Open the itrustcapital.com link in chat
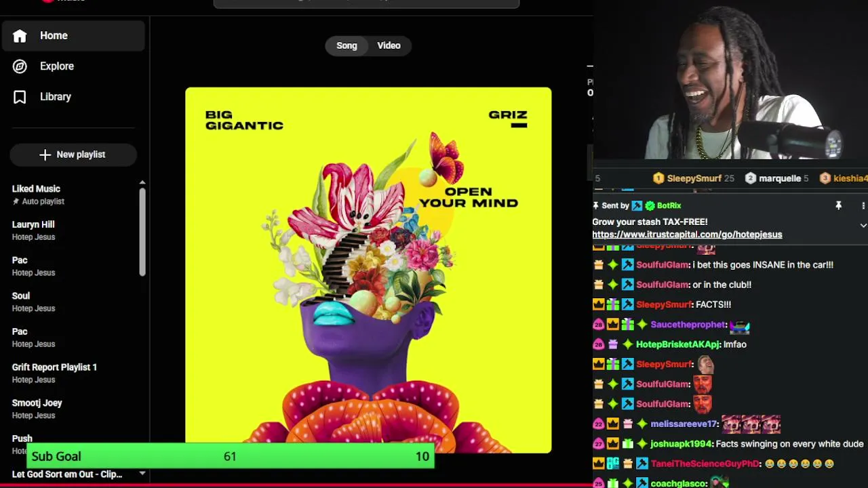This screenshot has height=488, width=868. coord(687,235)
